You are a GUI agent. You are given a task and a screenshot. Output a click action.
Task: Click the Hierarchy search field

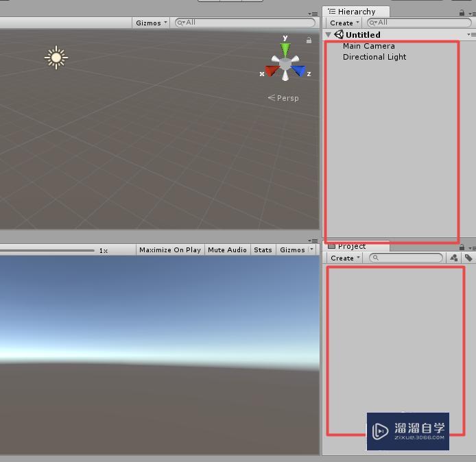point(419,23)
